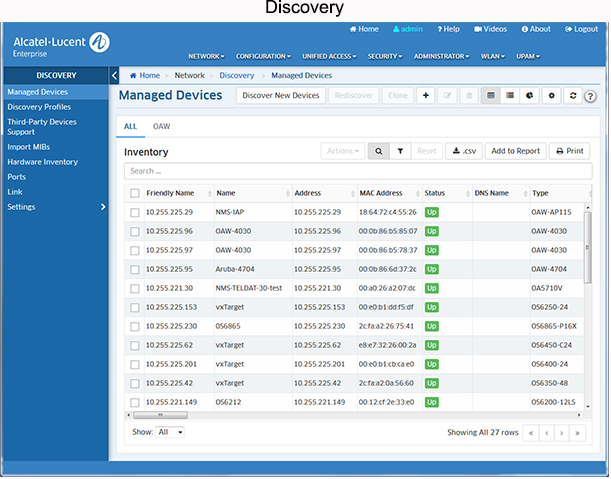Click the plus icon to add a device
This screenshot has width=611, height=479.
[x=426, y=96]
